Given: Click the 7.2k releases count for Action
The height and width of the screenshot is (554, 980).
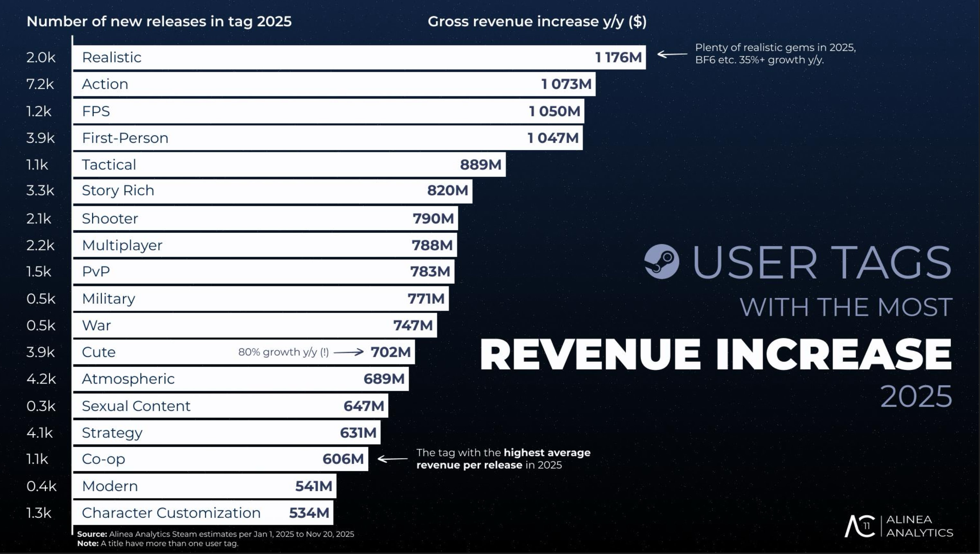Looking at the screenshot, I should (x=40, y=84).
